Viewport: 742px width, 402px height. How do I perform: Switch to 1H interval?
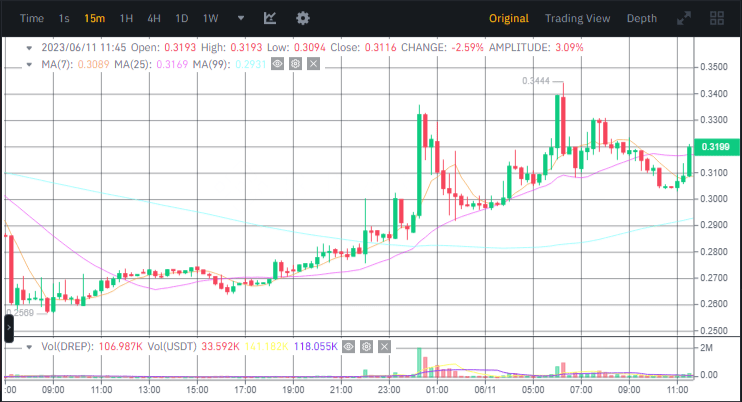[126, 18]
